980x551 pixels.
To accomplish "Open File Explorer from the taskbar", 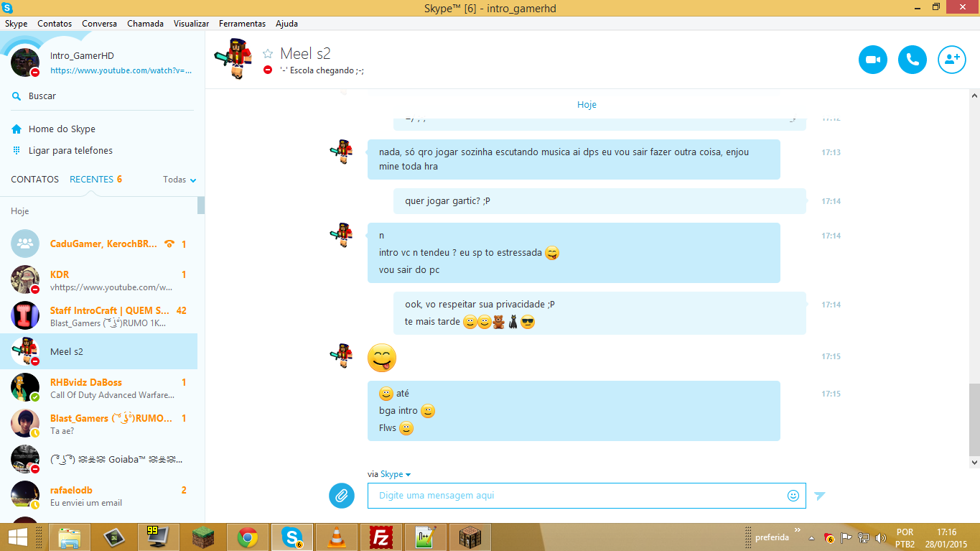I will [x=70, y=537].
